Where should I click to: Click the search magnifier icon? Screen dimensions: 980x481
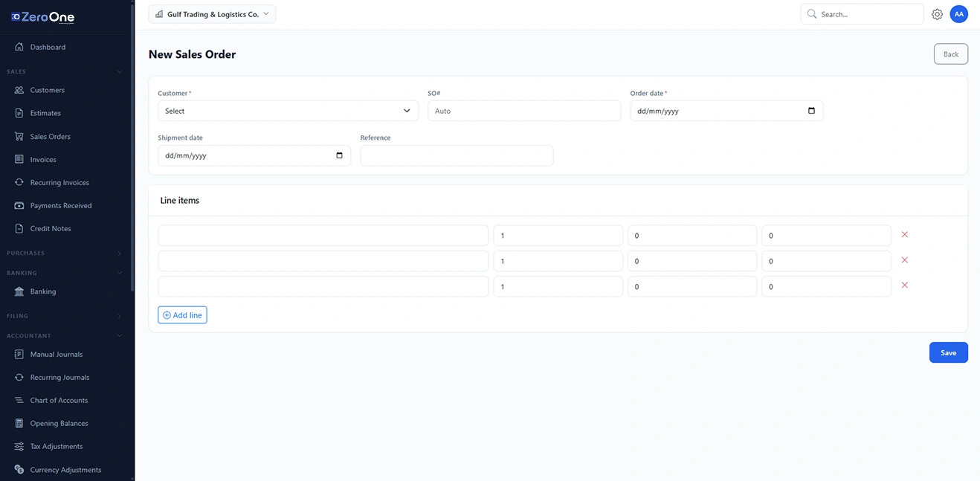click(x=812, y=14)
